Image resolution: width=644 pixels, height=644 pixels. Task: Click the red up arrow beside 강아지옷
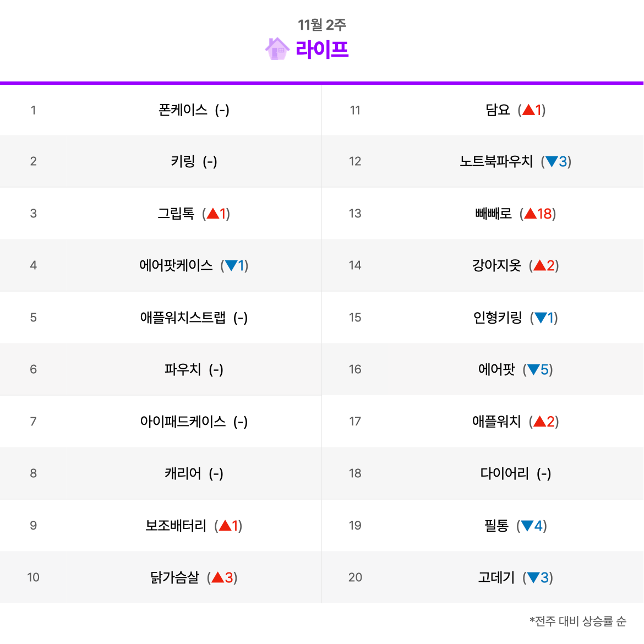click(x=539, y=265)
